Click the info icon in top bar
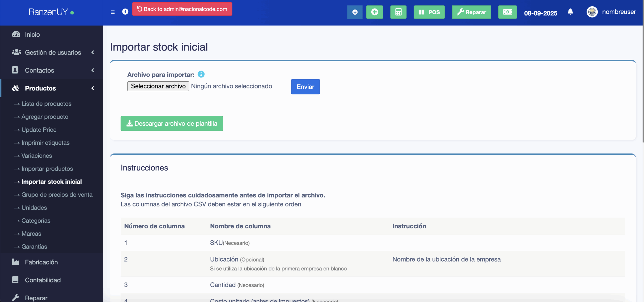Screen dimensions: 644x302 click(x=125, y=12)
